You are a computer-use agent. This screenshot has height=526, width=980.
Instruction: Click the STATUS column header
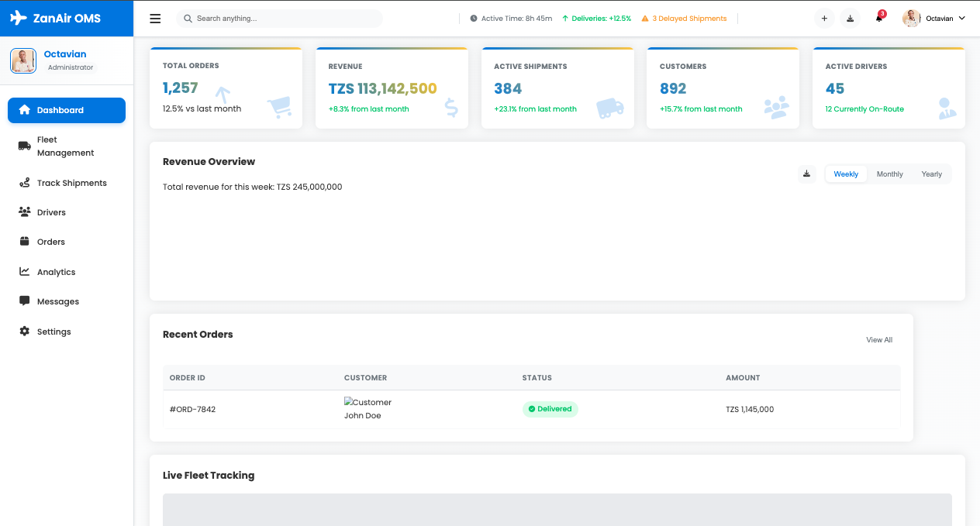pyautogui.click(x=537, y=378)
